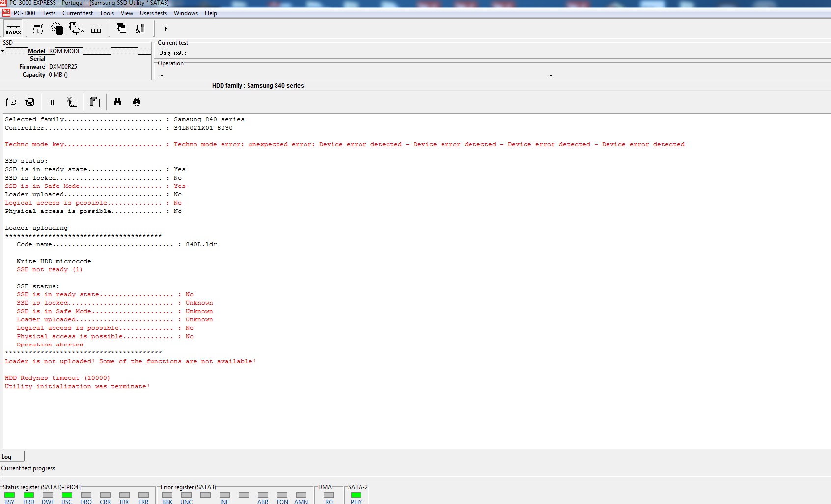Click the stacked windows icon in toolbar
This screenshot has height=504, width=831.
121,28
